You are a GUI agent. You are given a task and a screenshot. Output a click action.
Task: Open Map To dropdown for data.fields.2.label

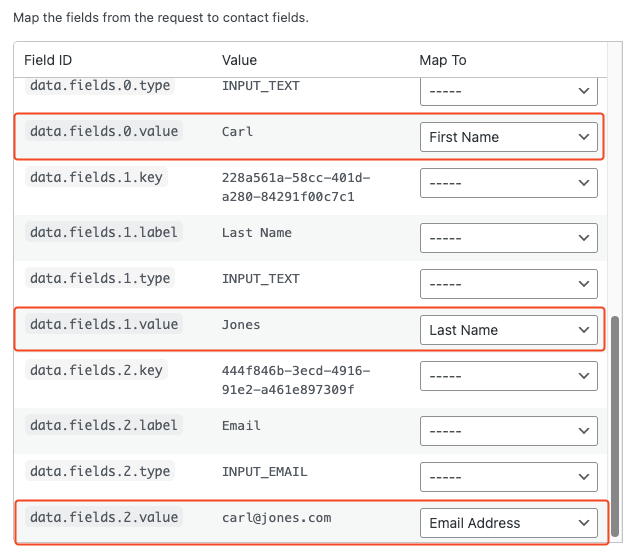click(508, 431)
